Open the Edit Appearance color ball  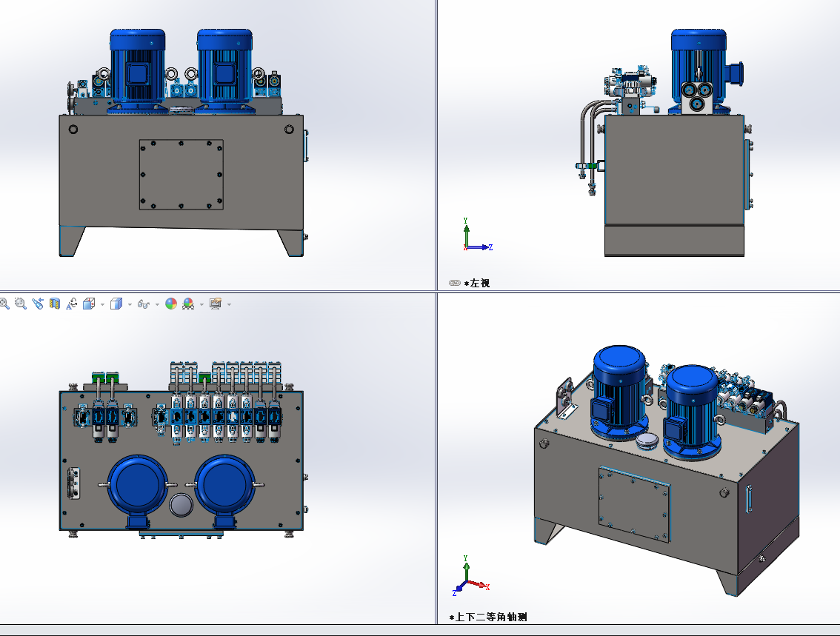171,304
